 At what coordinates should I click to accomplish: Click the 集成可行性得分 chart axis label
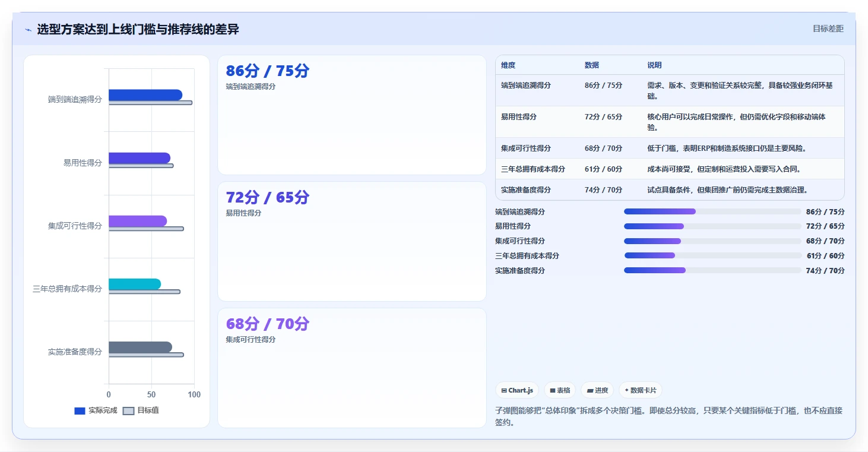pyautogui.click(x=75, y=226)
